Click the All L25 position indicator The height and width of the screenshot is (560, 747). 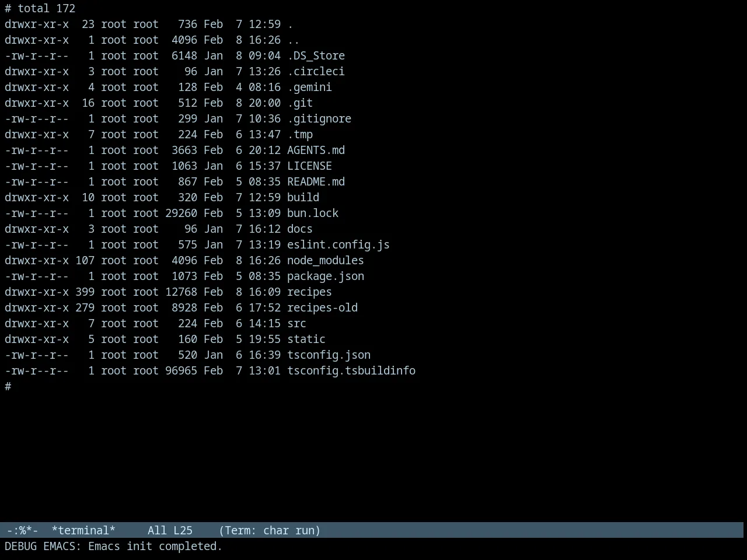click(x=170, y=530)
